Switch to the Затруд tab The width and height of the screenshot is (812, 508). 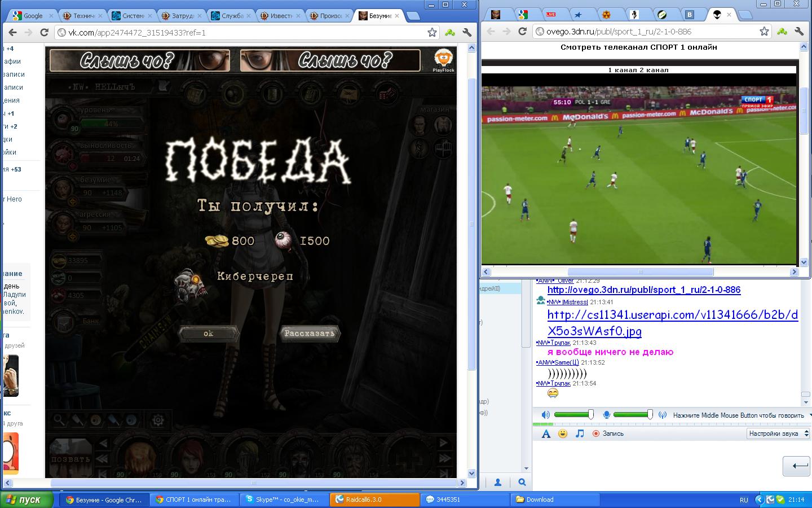click(182, 16)
